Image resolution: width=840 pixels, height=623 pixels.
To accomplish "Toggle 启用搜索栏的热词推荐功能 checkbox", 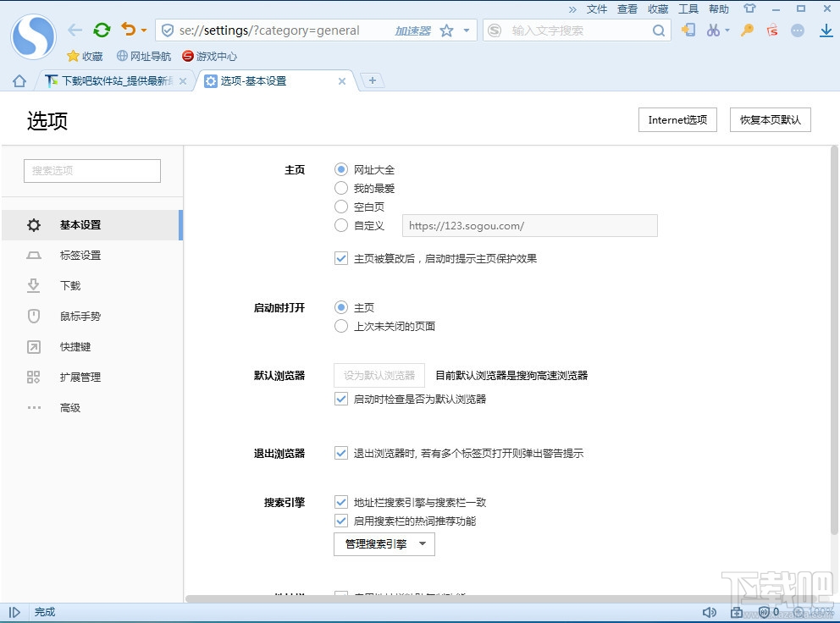I will [x=340, y=521].
